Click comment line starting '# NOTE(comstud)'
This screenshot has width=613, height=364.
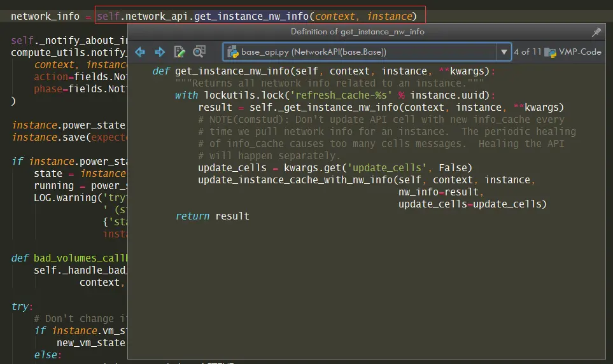click(x=381, y=120)
